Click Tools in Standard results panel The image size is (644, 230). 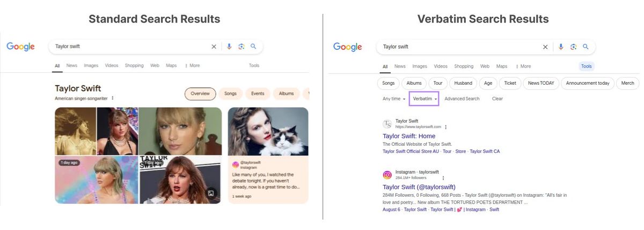pyautogui.click(x=254, y=65)
